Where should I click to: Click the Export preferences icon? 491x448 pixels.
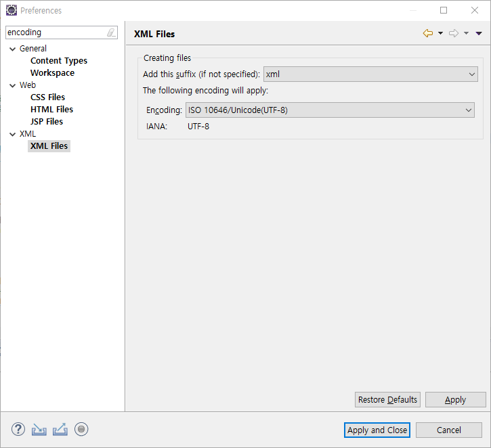(x=60, y=429)
